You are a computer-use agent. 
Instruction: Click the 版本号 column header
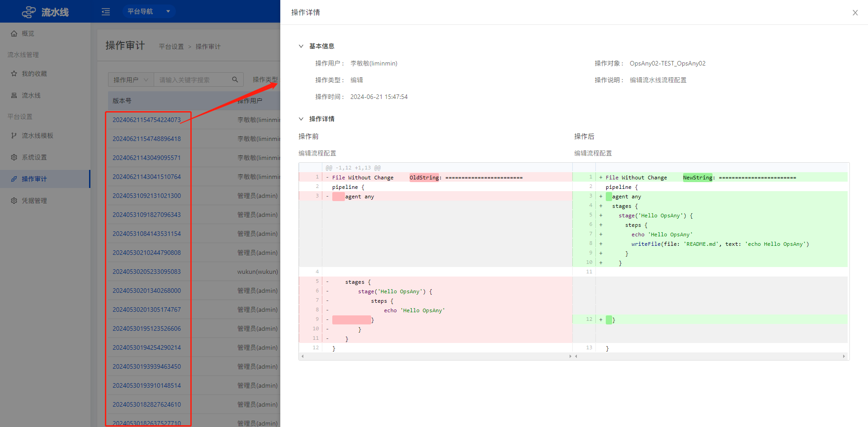pyautogui.click(x=122, y=101)
